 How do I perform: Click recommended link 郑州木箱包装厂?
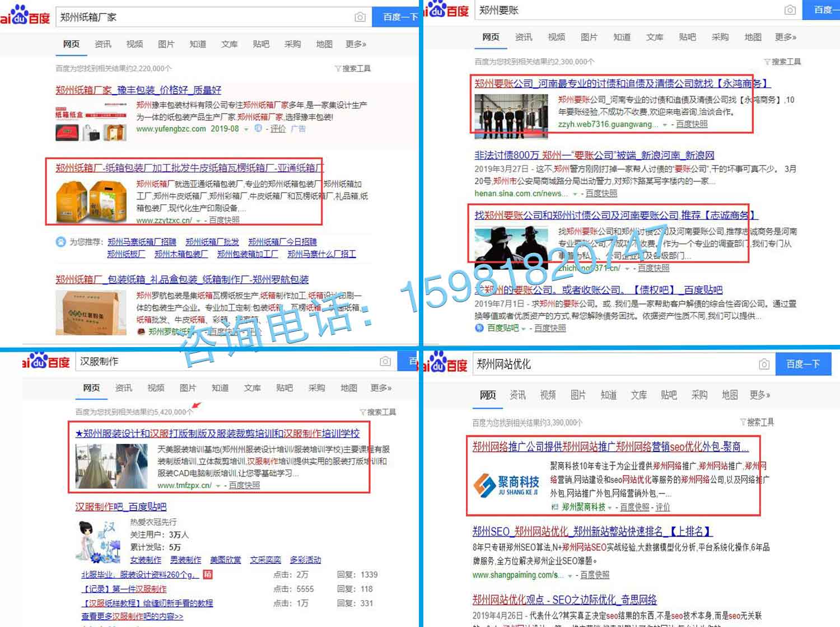tap(181, 254)
